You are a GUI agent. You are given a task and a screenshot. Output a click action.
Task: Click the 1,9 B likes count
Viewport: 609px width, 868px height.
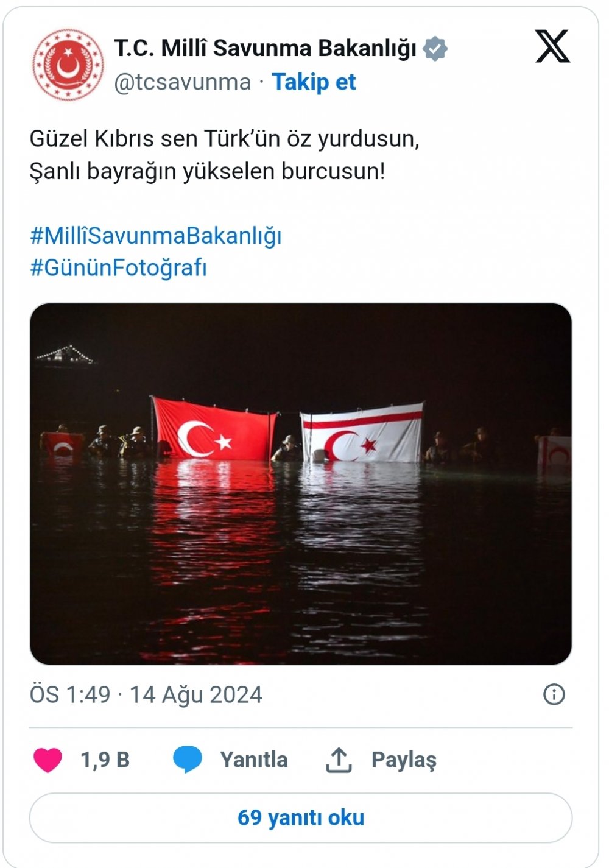pyautogui.click(x=105, y=760)
